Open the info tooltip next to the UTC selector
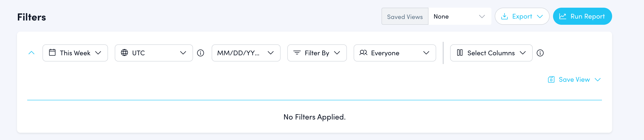This screenshot has width=644, height=140. tap(200, 53)
